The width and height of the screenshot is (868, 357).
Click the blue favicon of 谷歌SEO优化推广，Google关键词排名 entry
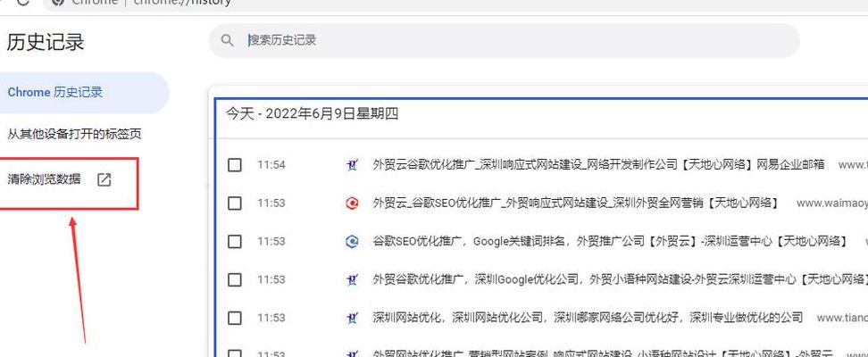click(352, 241)
